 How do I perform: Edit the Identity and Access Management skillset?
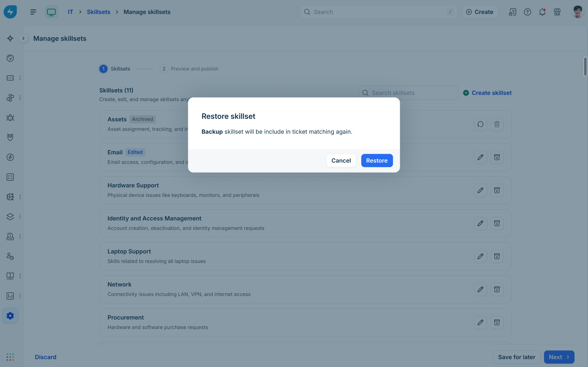pyautogui.click(x=480, y=223)
